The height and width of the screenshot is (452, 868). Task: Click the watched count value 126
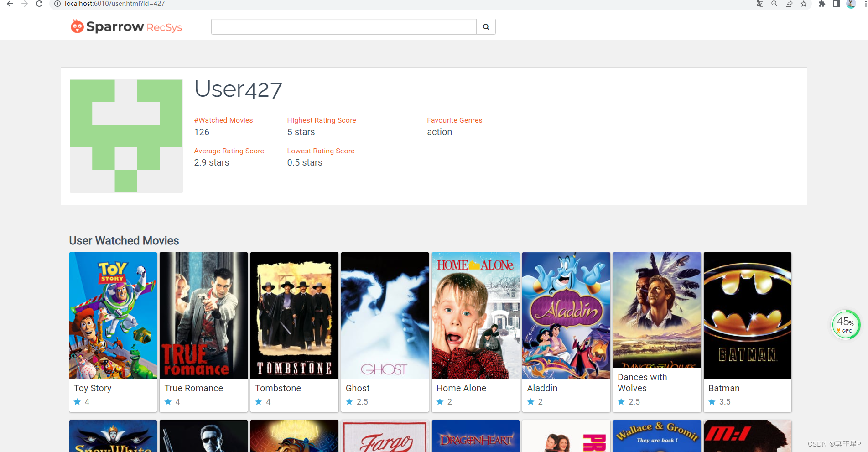pyautogui.click(x=202, y=132)
